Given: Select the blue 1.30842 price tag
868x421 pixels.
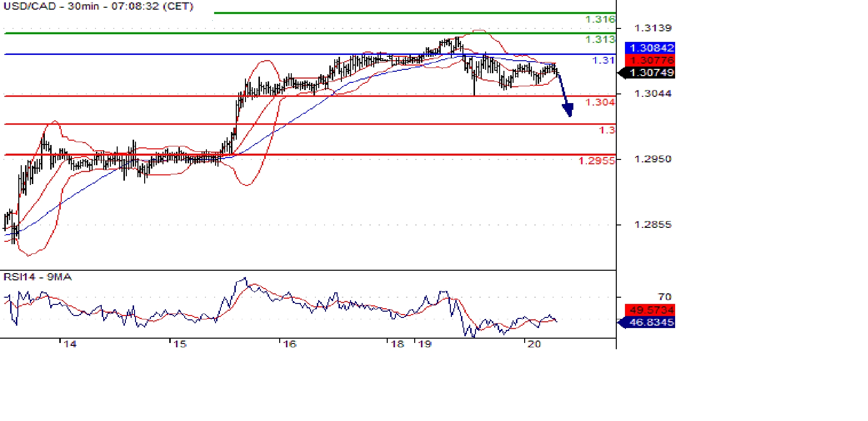Looking at the screenshot, I should point(650,48).
